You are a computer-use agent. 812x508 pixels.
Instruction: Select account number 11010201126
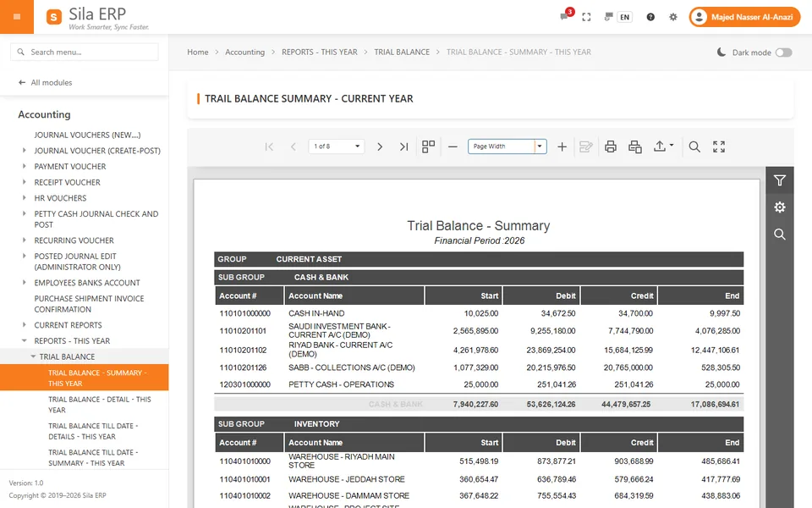[243, 367]
